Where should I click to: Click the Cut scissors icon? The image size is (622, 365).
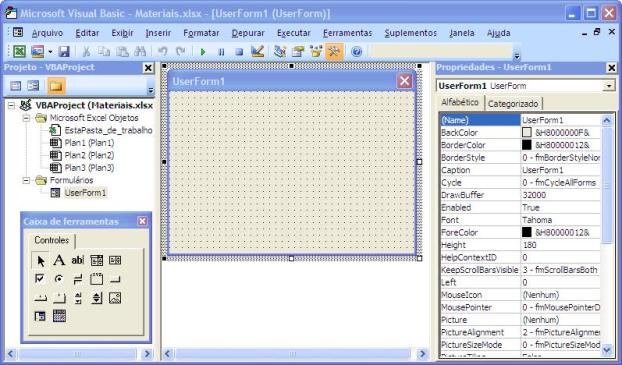(x=86, y=51)
